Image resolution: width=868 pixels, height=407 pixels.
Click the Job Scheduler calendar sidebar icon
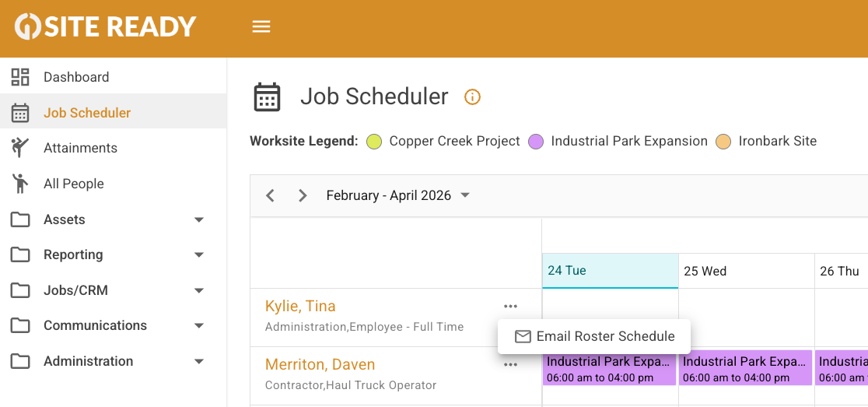20,113
